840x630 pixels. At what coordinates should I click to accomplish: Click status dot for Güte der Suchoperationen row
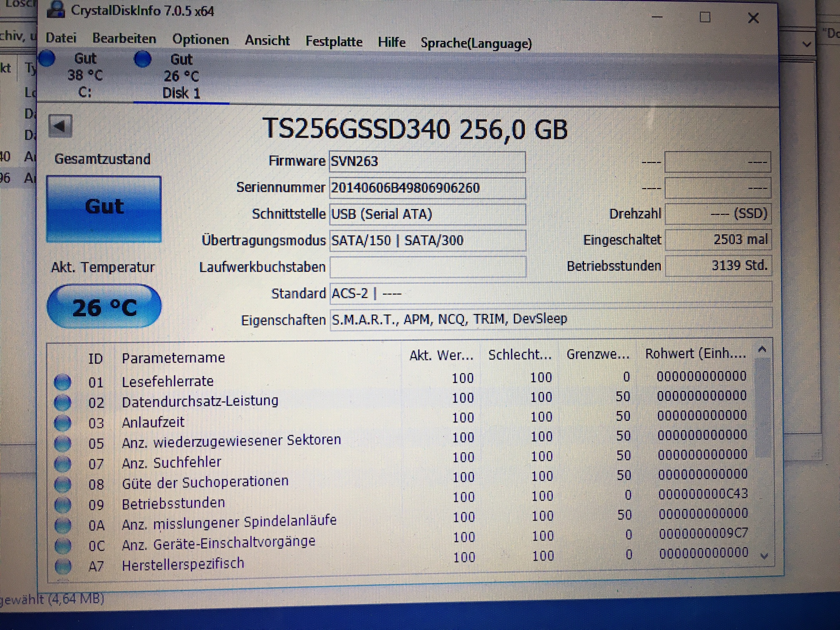tap(62, 484)
